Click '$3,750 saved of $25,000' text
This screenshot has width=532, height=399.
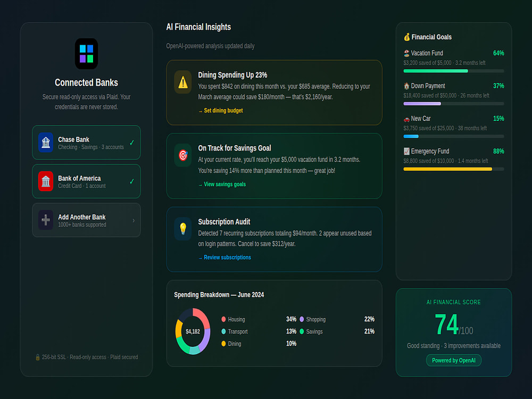coord(428,128)
